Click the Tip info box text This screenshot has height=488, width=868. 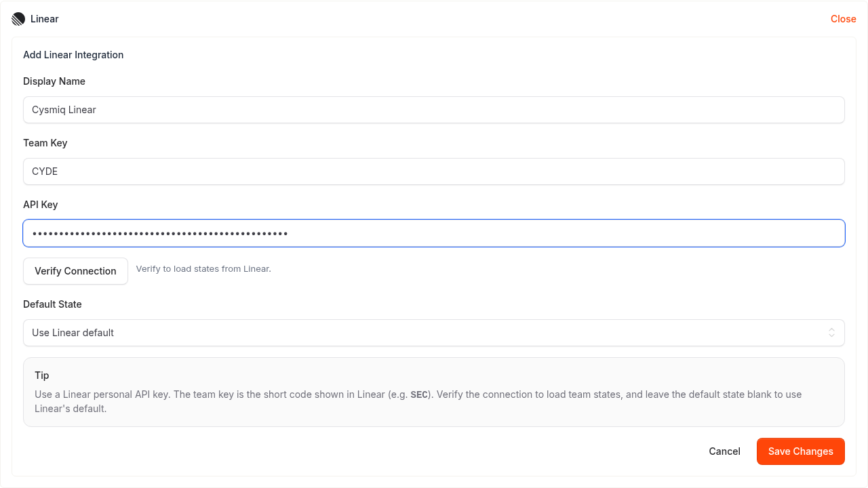click(418, 394)
